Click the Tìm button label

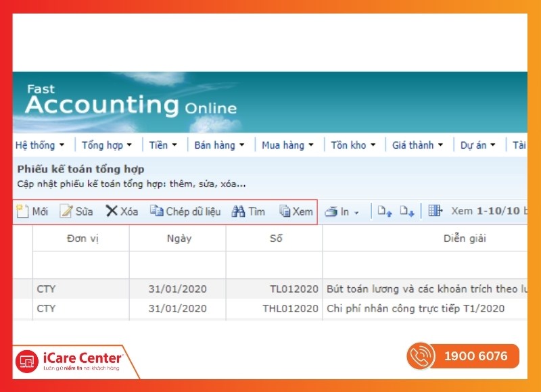coord(257,212)
